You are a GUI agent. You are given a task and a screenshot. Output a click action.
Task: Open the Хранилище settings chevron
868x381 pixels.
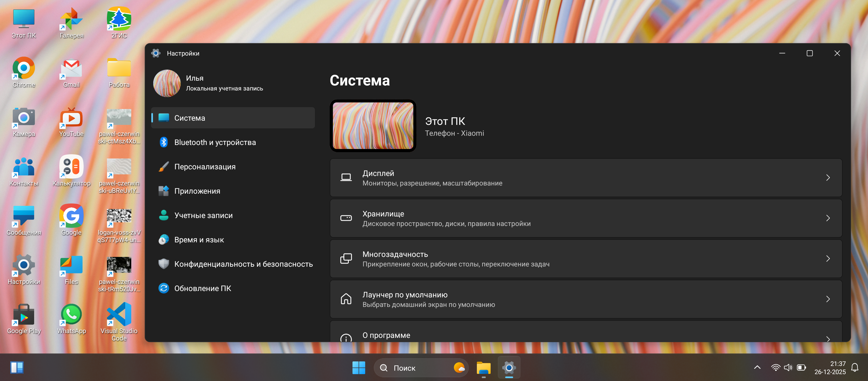point(828,218)
